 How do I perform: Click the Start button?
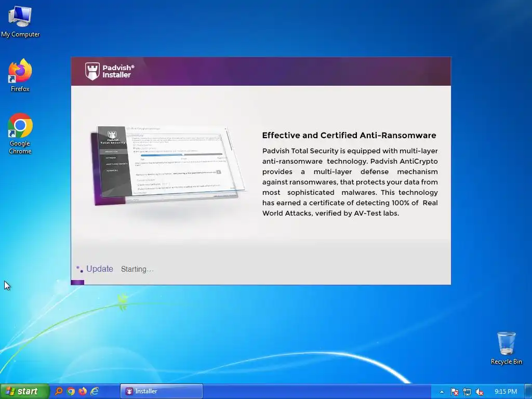(x=24, y=391)
